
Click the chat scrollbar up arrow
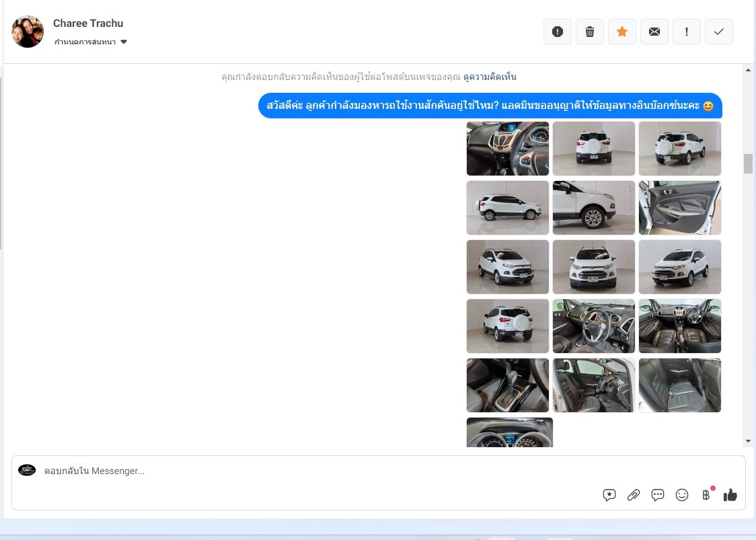(749, 71)
